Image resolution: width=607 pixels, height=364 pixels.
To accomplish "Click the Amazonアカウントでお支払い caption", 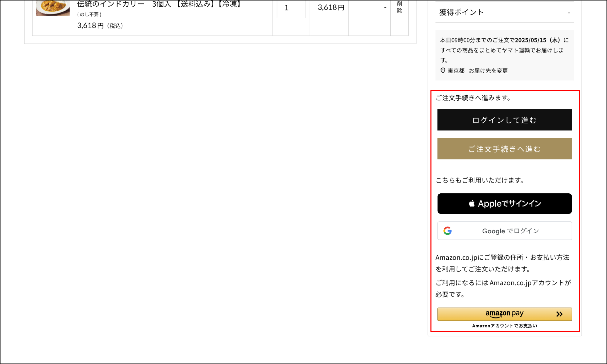I will pyautogui.click(x=504, y=326).
